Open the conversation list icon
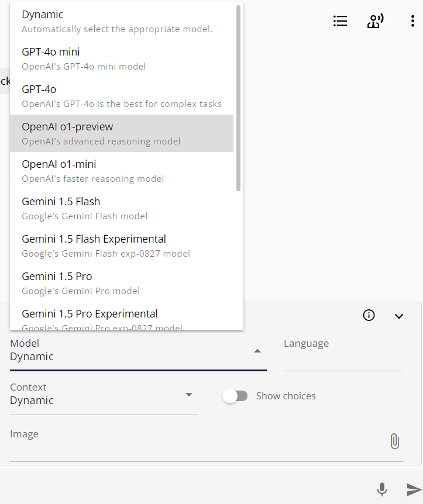Viewport: 423px width, 504px height. (x=340, y=20)
